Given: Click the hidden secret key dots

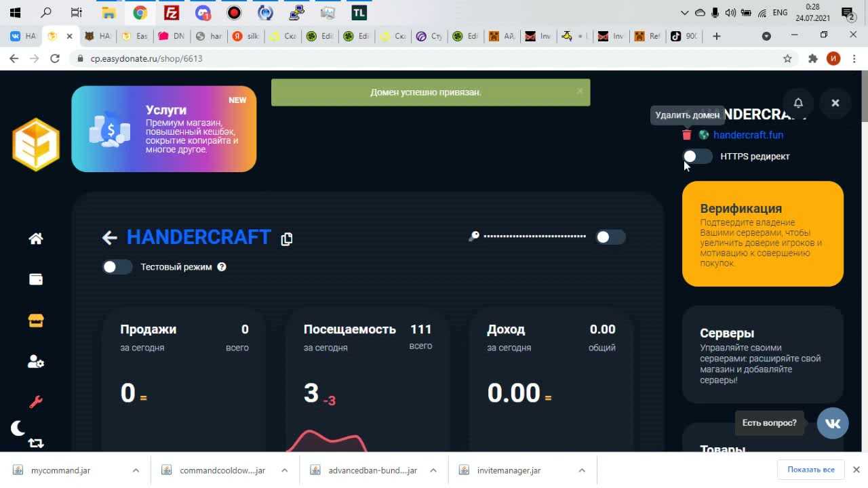Looking at the screenshot, I should point(534,237).
